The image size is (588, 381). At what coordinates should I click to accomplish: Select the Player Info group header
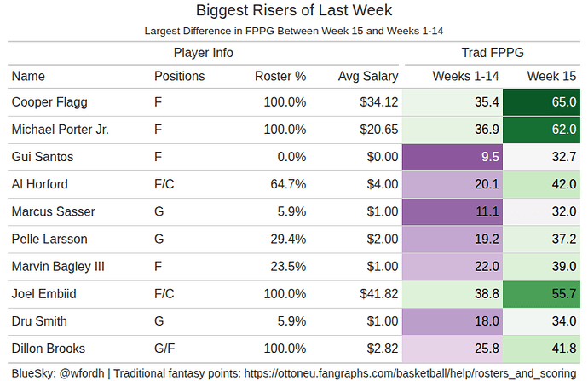pos(204,53)
